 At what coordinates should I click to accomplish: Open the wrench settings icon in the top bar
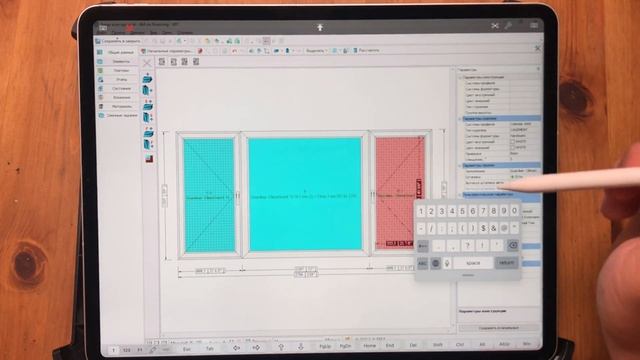pyautogui.click(x=508, y=26)
